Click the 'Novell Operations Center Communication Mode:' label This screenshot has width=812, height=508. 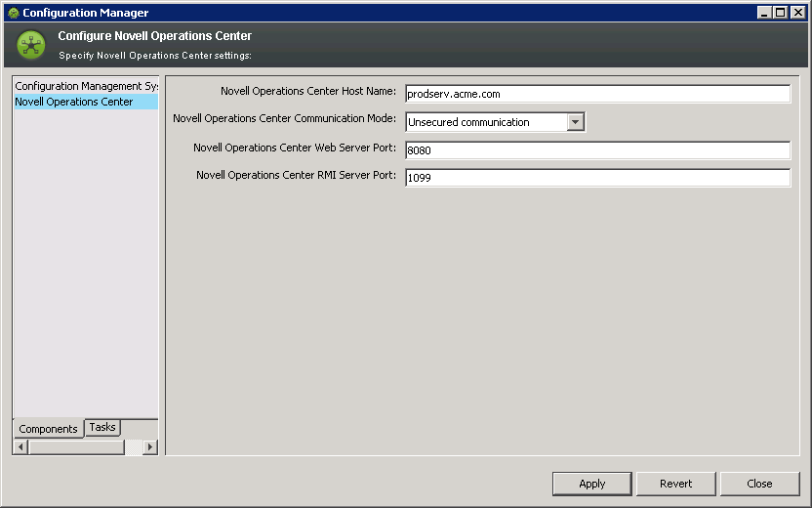[x=284, y=119]
